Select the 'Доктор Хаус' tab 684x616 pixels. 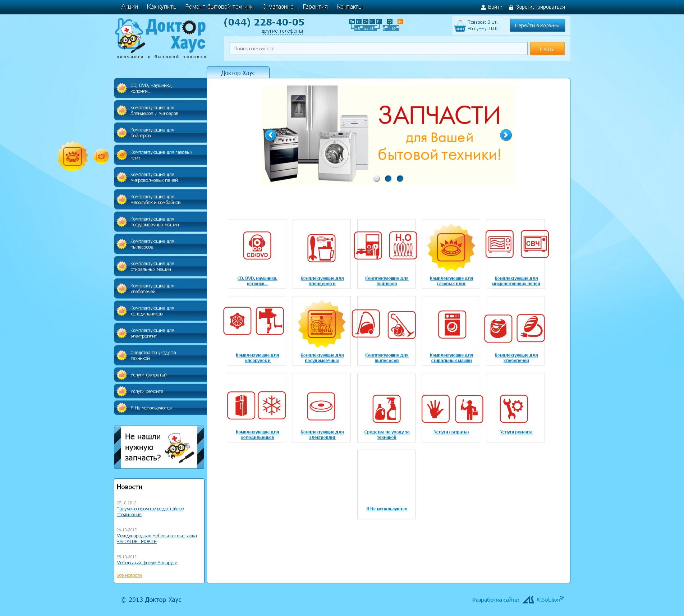(x=238, y=73)
